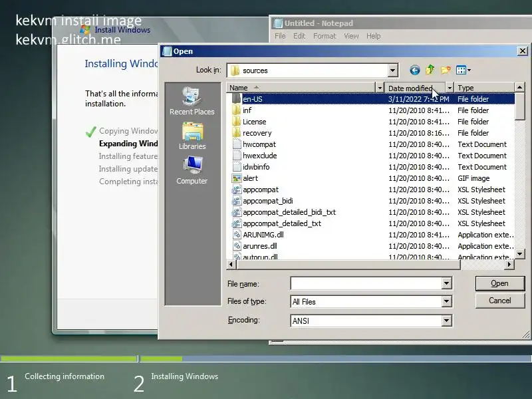The image size is (532, 399).
Task: Select hwcompat text document icon
Action: [237, 144]
